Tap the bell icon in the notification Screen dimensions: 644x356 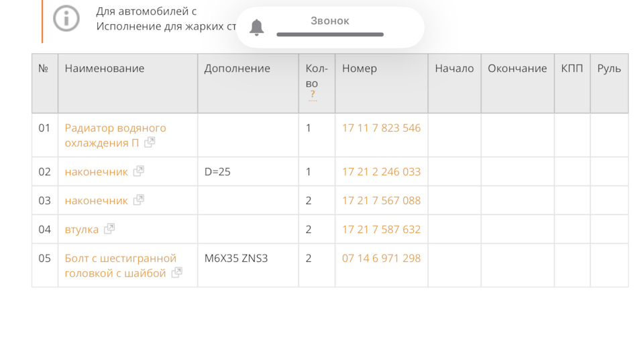click(x=257, y=28)
